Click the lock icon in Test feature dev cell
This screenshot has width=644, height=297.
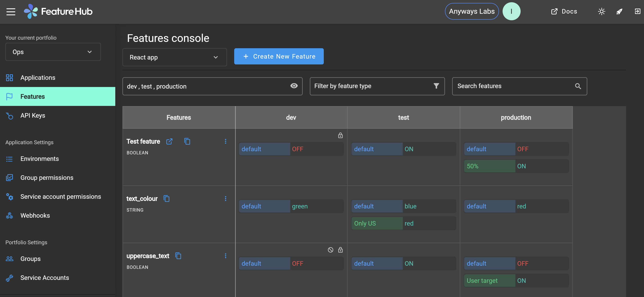pos(340,135)
